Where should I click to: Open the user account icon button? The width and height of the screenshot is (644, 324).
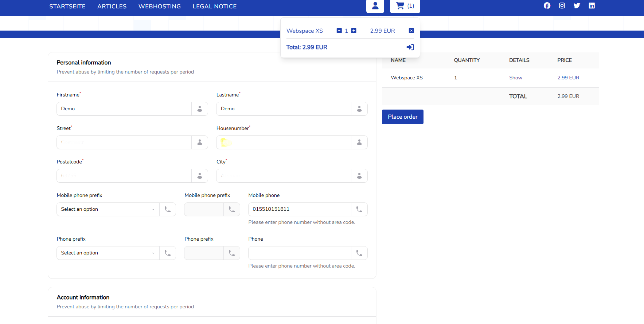click(x=375, y=6)
